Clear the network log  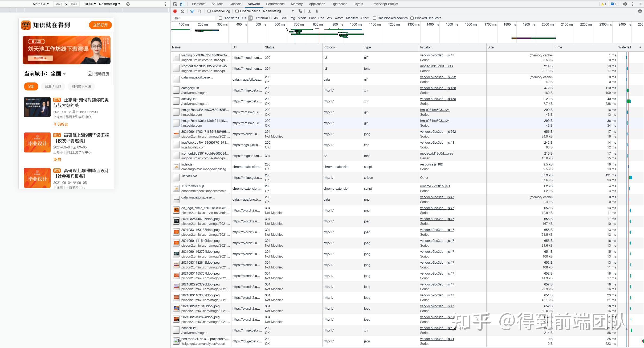[182, 11]
